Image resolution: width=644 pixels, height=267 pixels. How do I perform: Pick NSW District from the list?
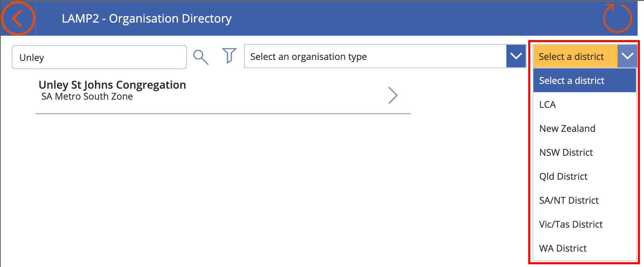[585, 152]
